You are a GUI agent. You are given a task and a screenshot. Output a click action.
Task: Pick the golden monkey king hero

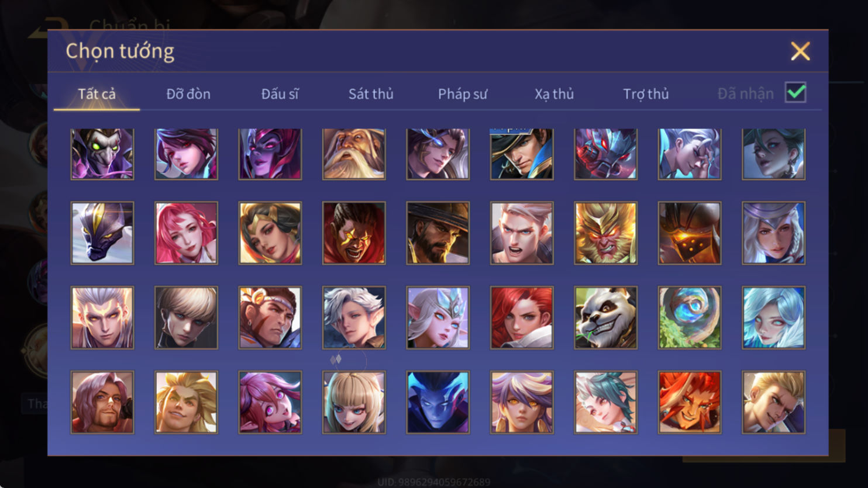point(605,233)
